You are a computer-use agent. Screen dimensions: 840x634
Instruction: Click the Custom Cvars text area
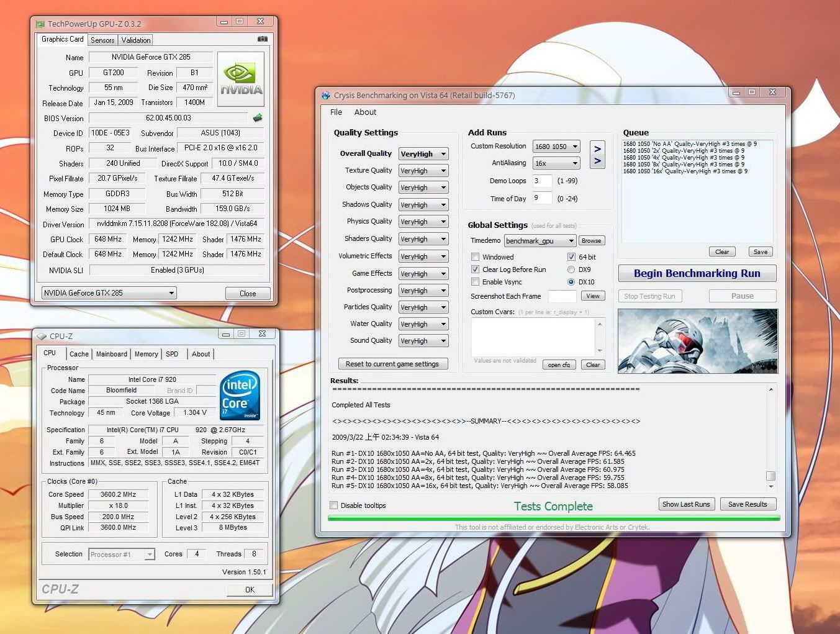(533, 337)
